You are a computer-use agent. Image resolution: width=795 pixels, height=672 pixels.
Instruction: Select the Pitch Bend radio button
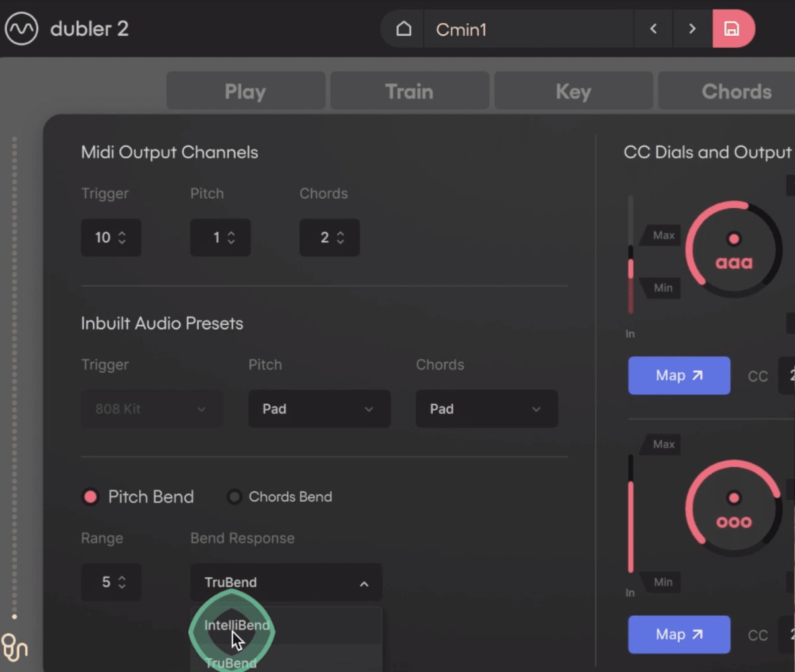tap(91, 497)
